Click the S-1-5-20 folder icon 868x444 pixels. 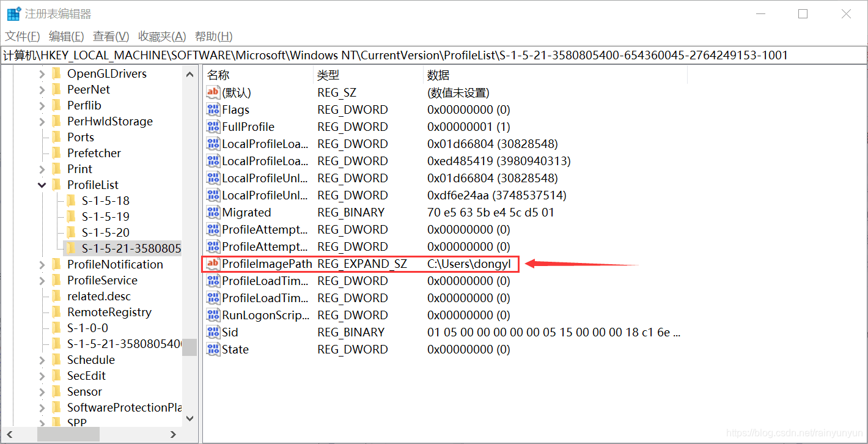tap(72, 232)
